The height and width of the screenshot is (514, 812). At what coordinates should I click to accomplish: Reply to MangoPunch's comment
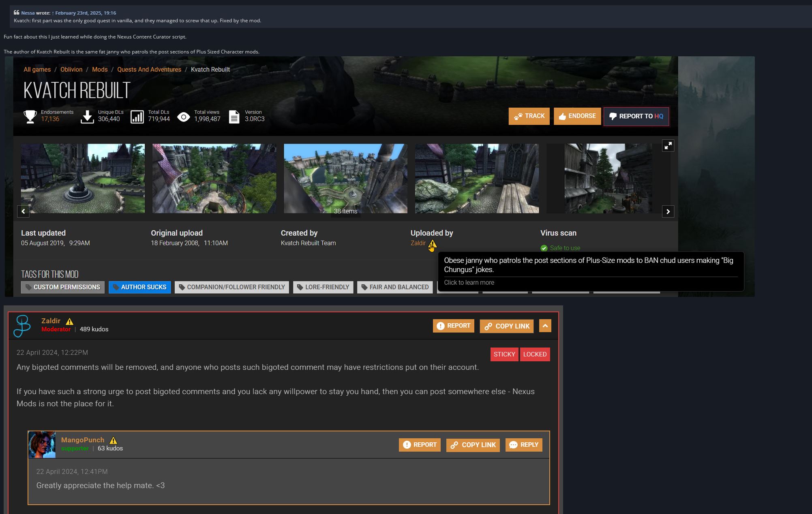pos(523,445)
